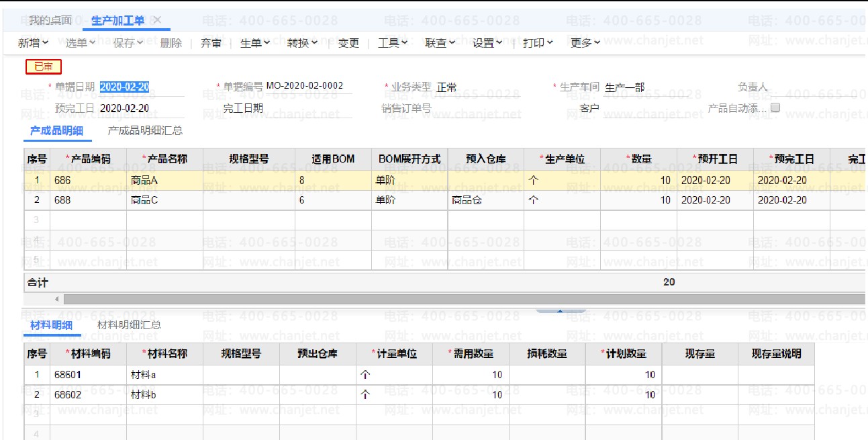Click left arrow of horizontal scrollbar
Screen dimensions: 868x440
(x=57, y=299)
